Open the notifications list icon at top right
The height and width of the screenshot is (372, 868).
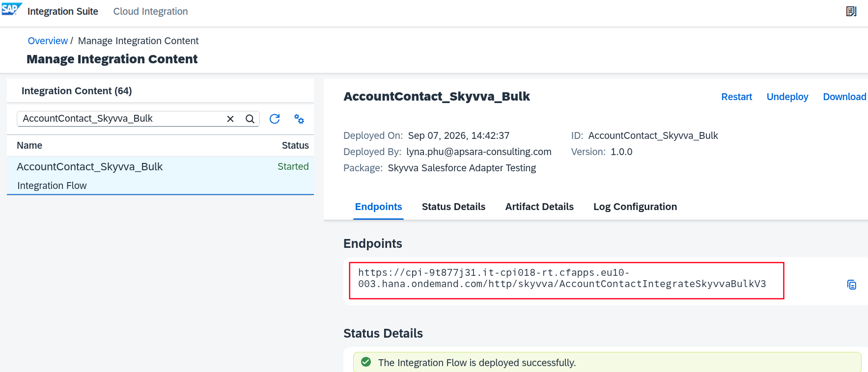pyautogui.click(x=851, y=11)
